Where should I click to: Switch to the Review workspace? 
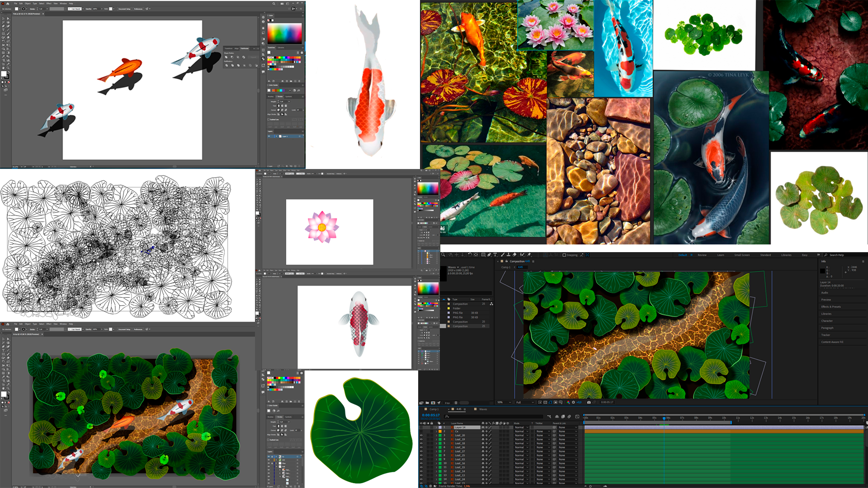coord(702,255)
